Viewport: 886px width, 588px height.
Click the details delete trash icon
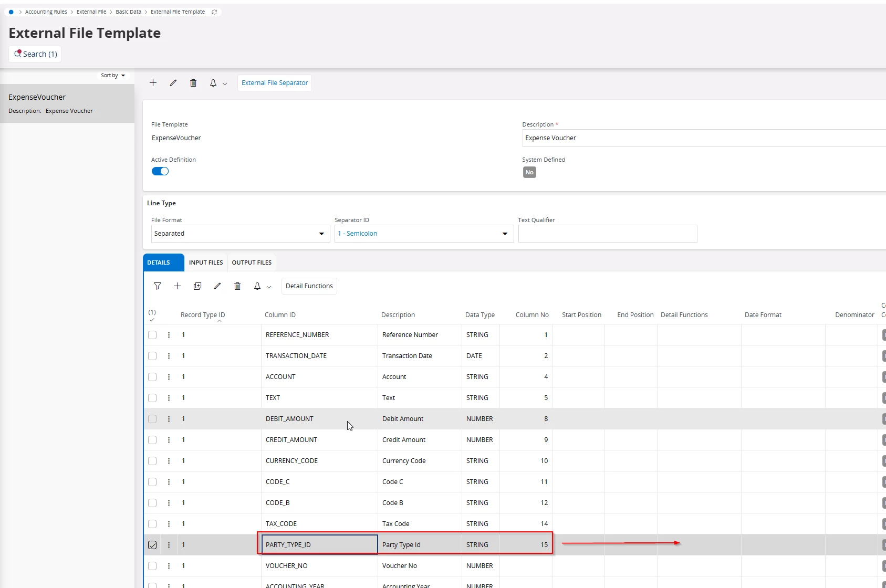point(237,286)
